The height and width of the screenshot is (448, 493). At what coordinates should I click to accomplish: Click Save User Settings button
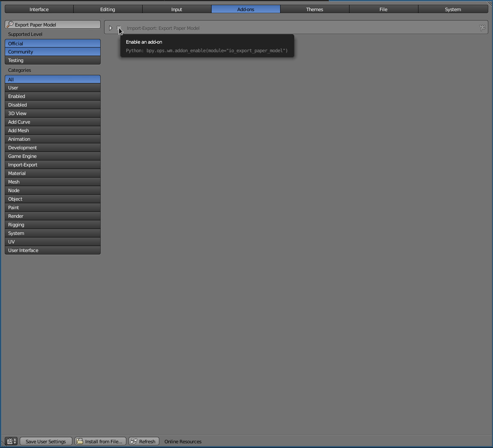click(46, 442)
